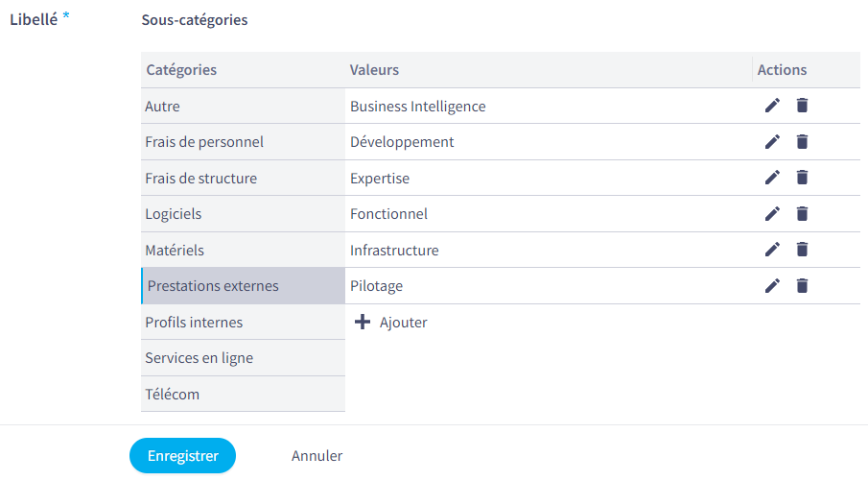868x481 pixels.
Task: Edit the Pilotage value
Action: [772, 285]
